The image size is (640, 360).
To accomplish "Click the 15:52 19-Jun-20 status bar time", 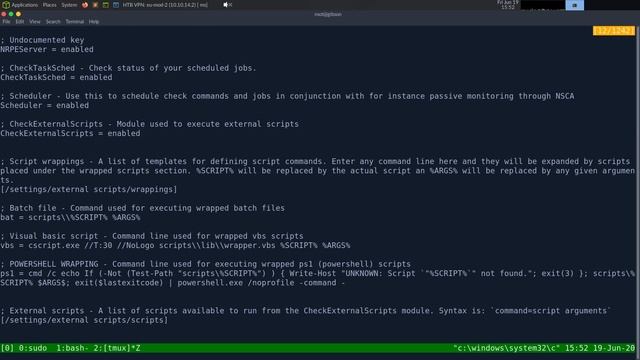I will (600, 348).
